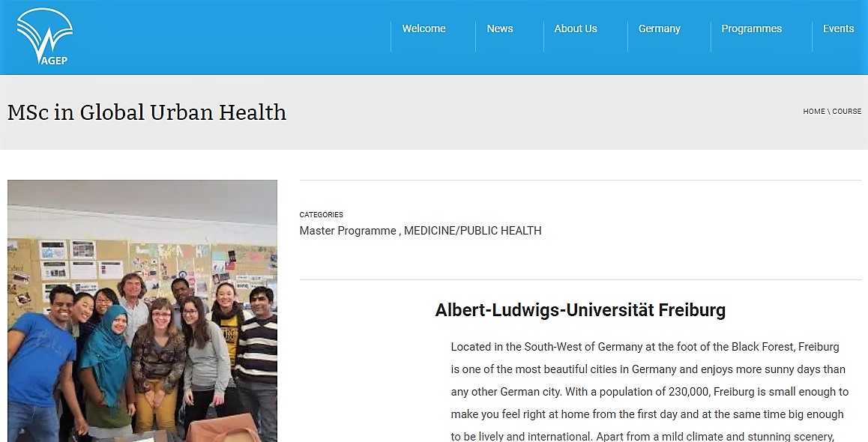Open the Welcome menu item

(424, 28)
